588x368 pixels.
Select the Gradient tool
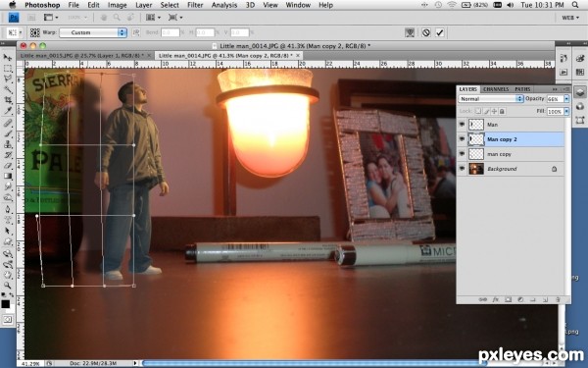[x=7, y=176]
